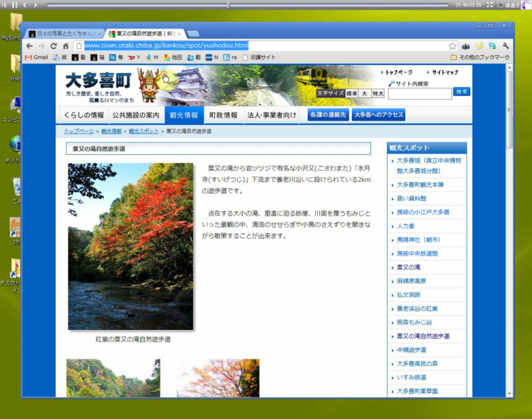Skip to the video start
The height and width of the screenshot is (419, 532).
tap(4, 5)
